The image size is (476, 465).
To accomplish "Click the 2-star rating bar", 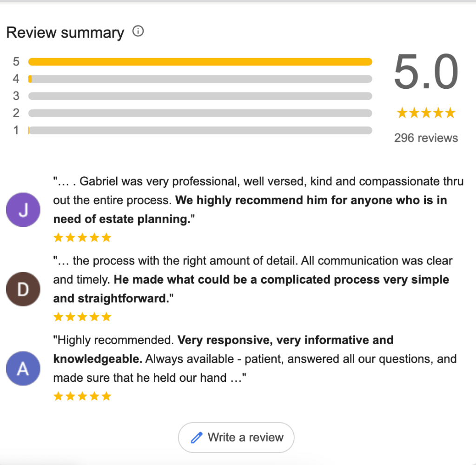I will 200,113.
